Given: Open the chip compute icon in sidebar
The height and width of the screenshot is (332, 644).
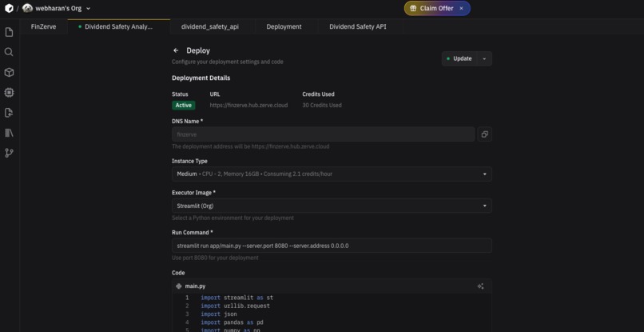Looking at the screenshot, I should click(x=9, y=93).
